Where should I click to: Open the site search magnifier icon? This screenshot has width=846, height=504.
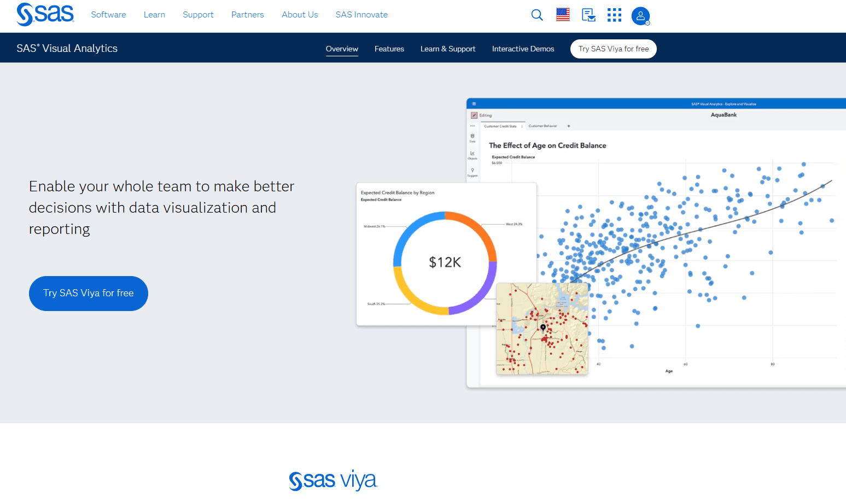(x=537, y=15)
